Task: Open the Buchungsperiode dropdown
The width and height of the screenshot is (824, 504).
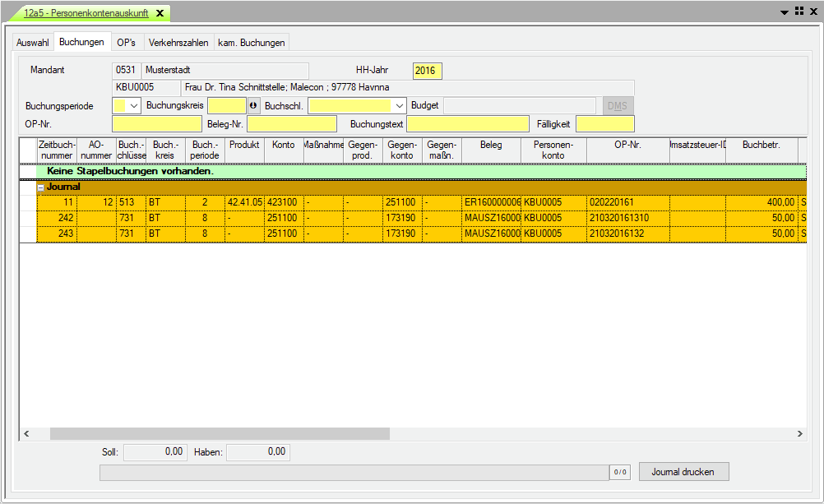Action: point(134,106)
